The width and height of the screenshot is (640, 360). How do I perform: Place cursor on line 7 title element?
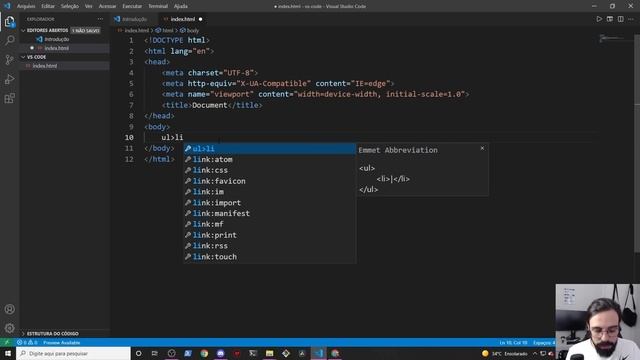click(x=211, y=105)
